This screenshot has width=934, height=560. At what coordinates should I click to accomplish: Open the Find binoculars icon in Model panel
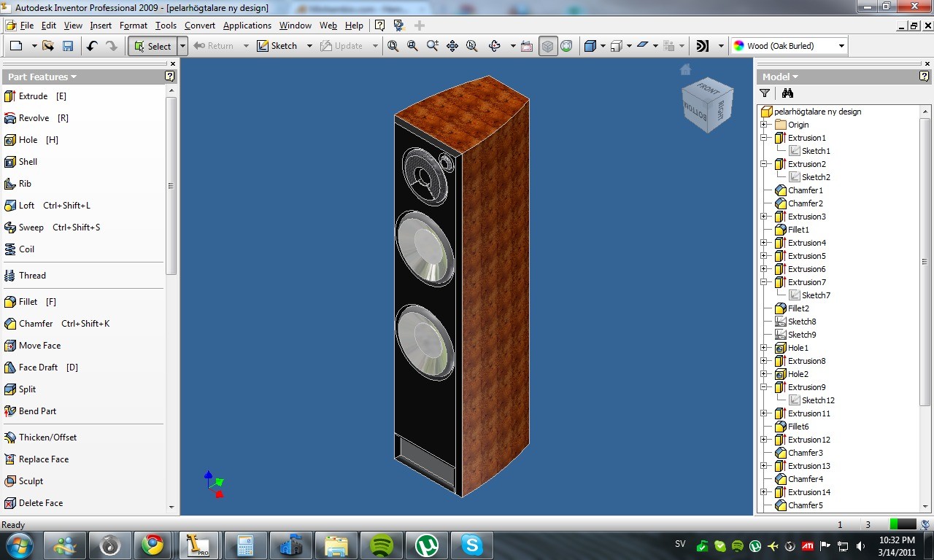(x=787, y=93)
